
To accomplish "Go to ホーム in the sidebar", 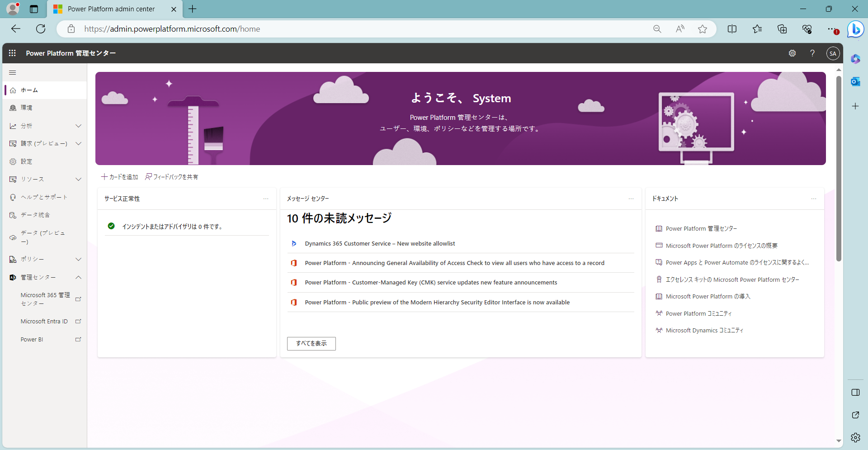I will pos(45,90).
